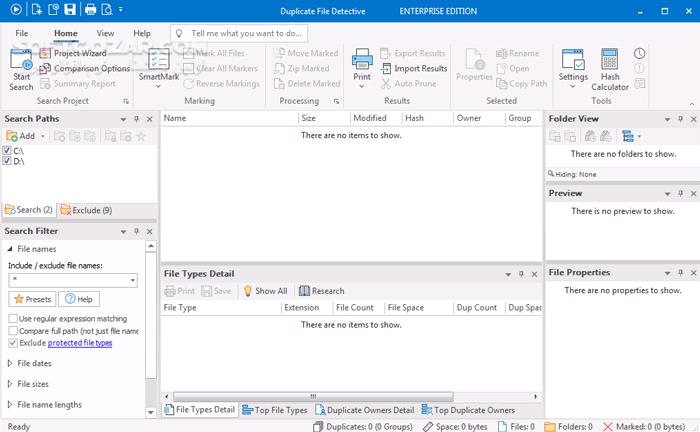Click quick access Start Search play icon
The height and width of the screenshot is (432, 700).
[x=16, y=9]
